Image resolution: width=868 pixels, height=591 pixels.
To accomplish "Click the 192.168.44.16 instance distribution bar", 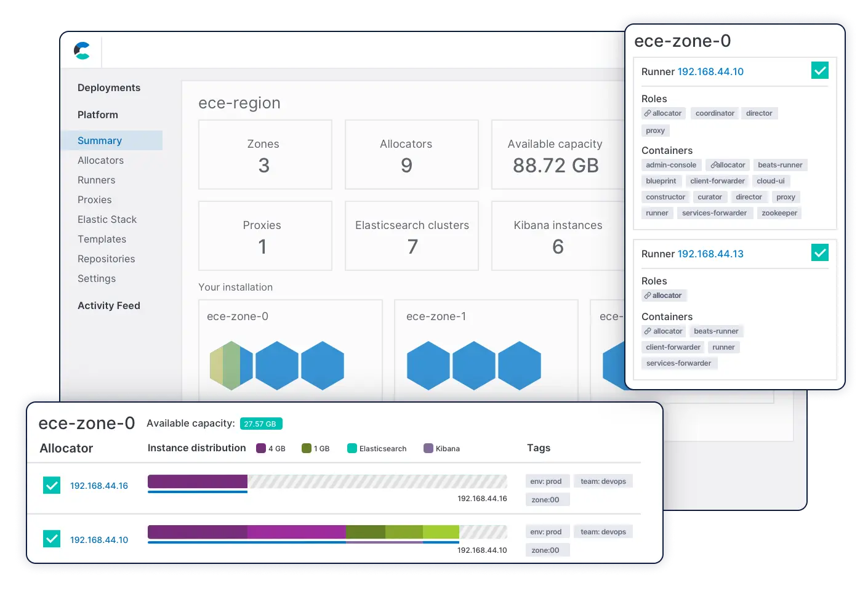I will coord(327,481).
